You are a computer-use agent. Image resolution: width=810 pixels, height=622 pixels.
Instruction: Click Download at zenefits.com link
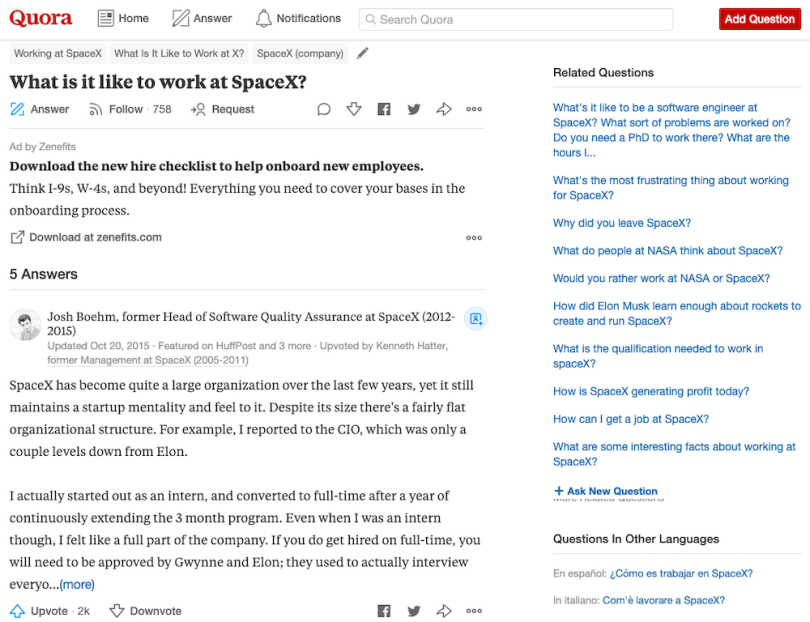click(x=86, y=237)
